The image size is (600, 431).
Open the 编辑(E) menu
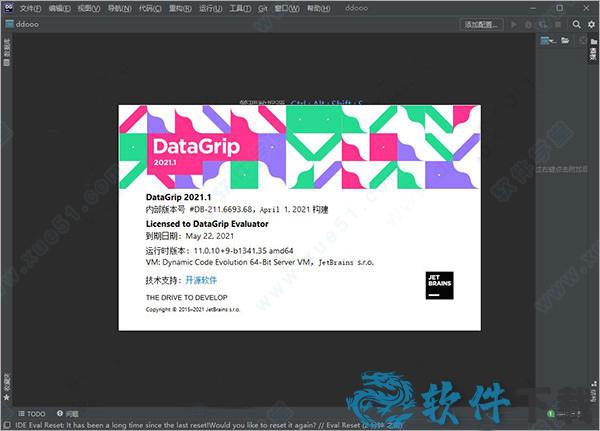[60, 8]
